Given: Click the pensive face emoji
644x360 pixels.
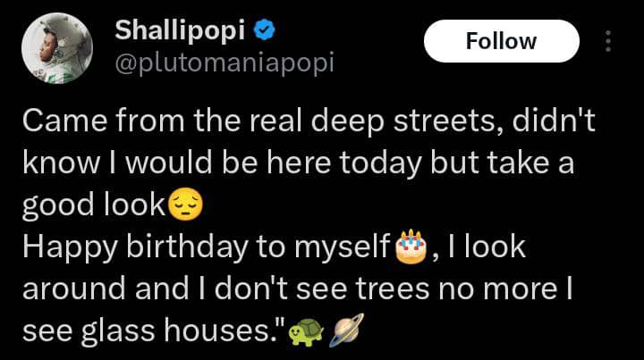Looking at the screenshot, I should [185, 206].
